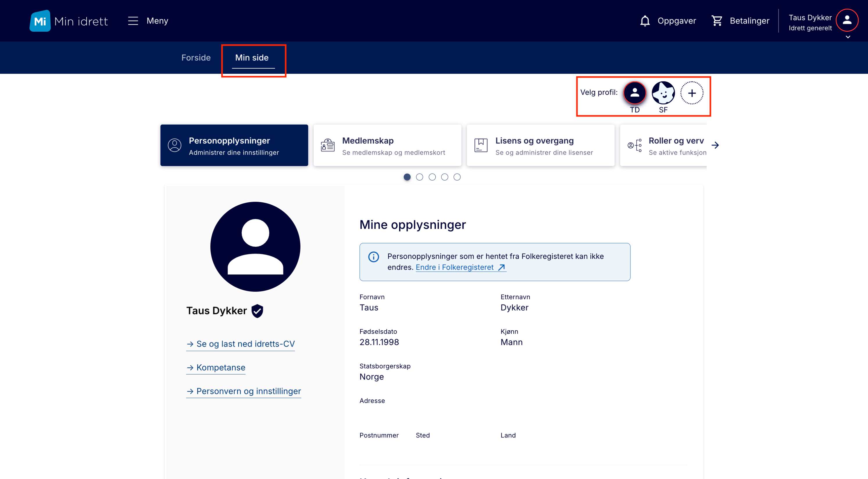Click the large profile picture
The image size is (868, 479).
(255, 247)
